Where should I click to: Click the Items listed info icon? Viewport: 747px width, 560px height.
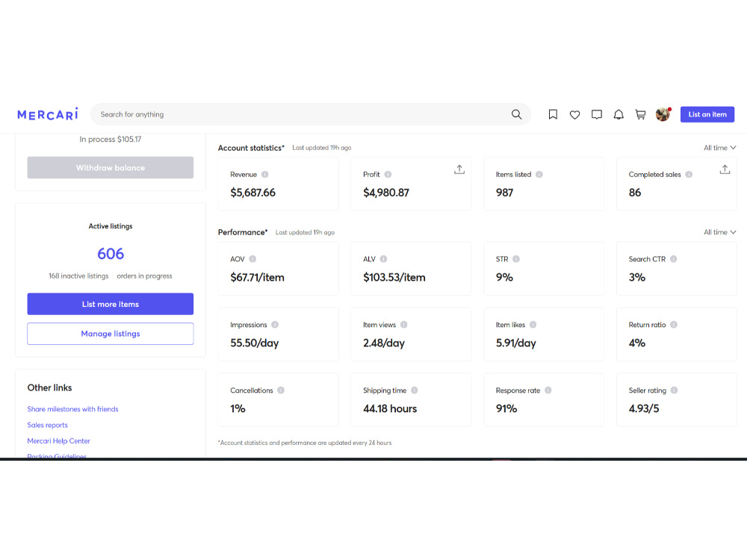pyautogui.click(x=539, y=174)
